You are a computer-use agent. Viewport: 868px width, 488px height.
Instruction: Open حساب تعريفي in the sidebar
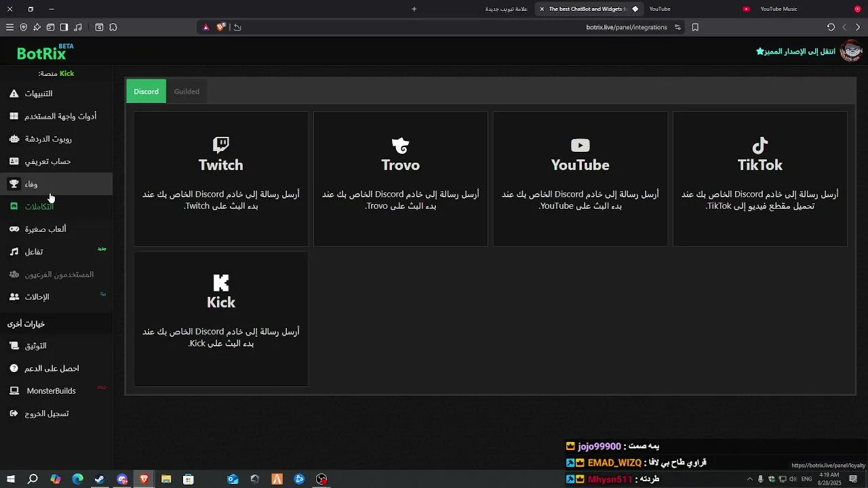pyautogui.click(x=56, y=161)
